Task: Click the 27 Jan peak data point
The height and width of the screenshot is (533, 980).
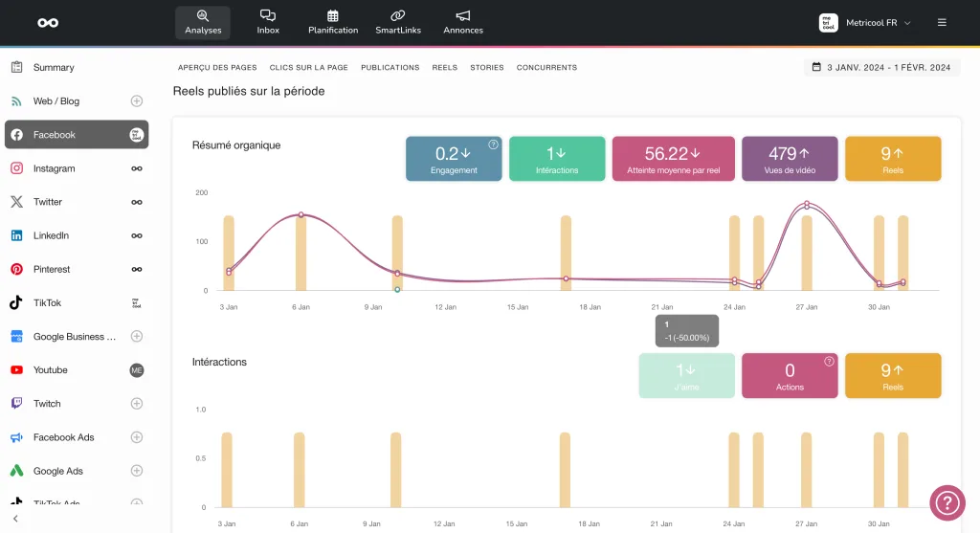Action: pyautogui.click(x=807, y=205)
